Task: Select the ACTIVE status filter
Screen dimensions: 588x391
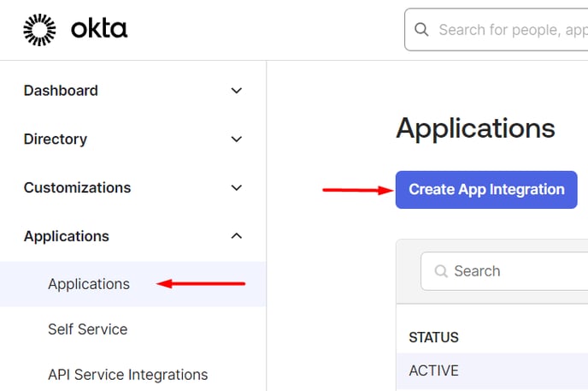Action: click(x=433, y=370)
